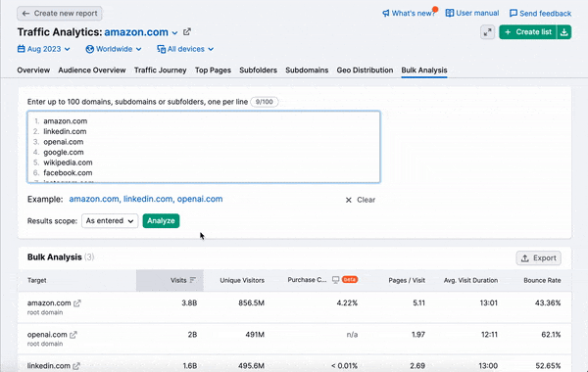The image size is (588, 372).
Task: Click 'google.com' line in the domain list
Action: click(x=64, y=153)
